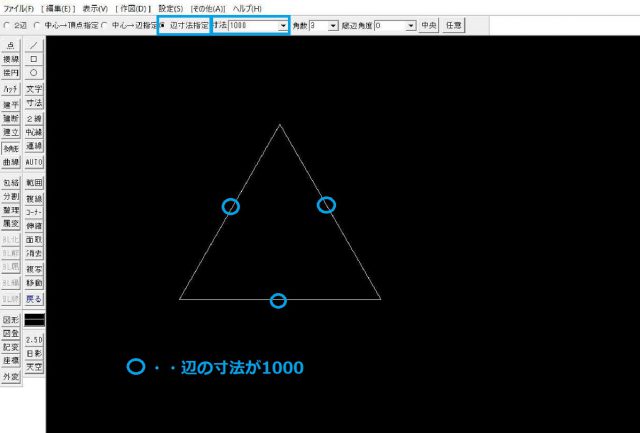
Task: Enable the 辺寸法指定 radio option
Action: click(163, 24)
